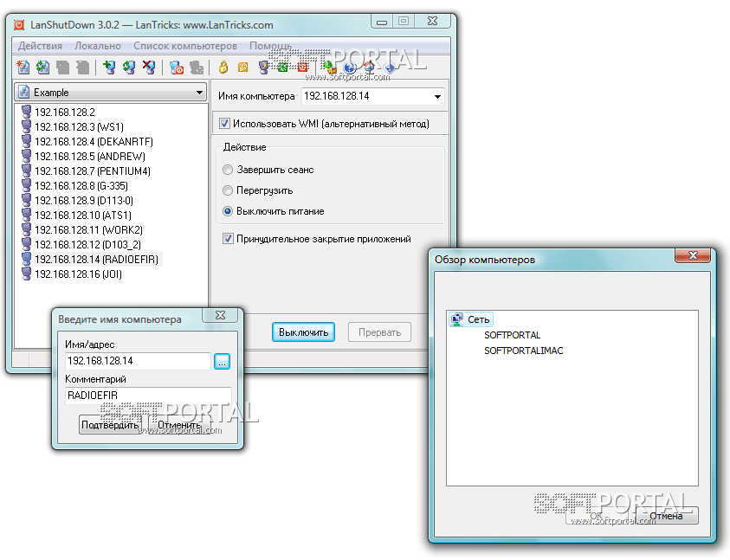Click the edit computer icon with green arrows
The image size is (730, 560).
129,68
